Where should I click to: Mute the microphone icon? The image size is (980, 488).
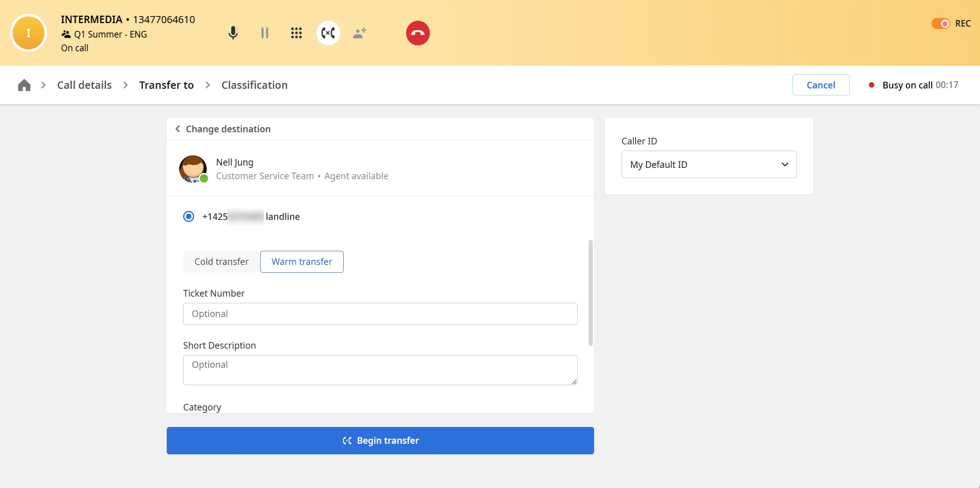(x=233, y=33)
